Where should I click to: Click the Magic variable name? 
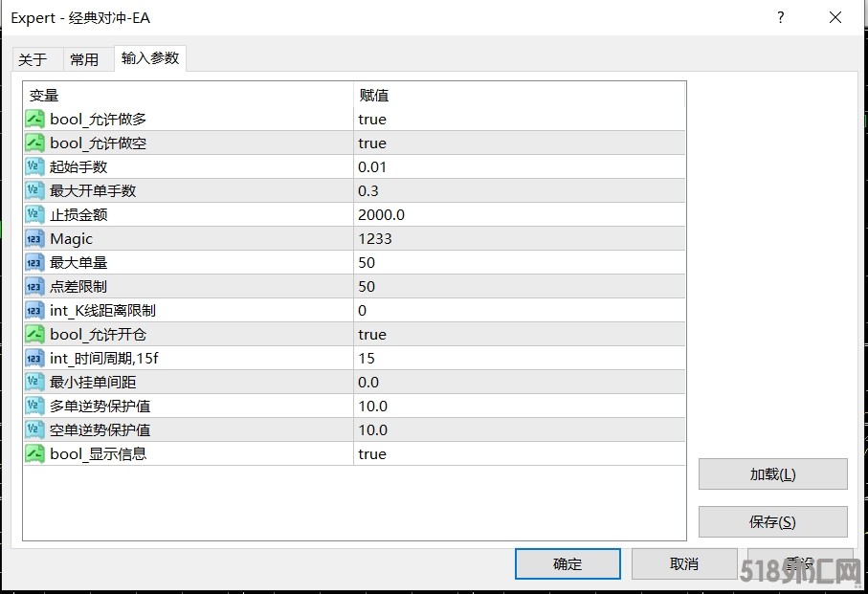pyautogui.click(x=71, y=239)
